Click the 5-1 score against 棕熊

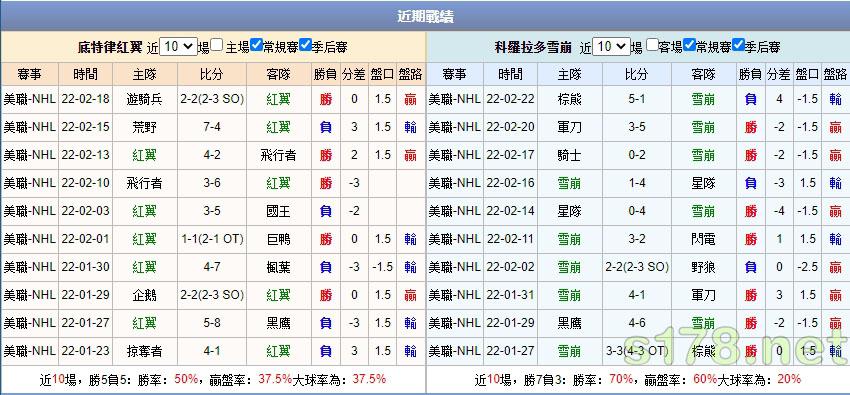(636, 99)
